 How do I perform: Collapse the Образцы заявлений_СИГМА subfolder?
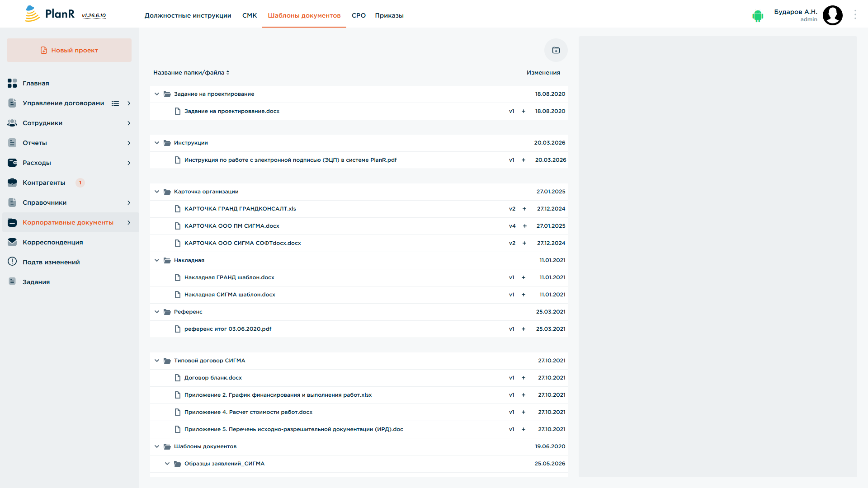click(167, 464)
